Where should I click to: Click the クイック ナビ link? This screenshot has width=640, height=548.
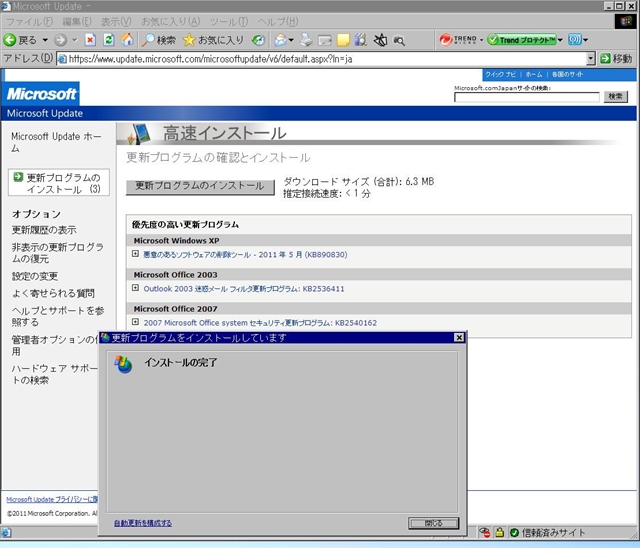coord(500,74)
